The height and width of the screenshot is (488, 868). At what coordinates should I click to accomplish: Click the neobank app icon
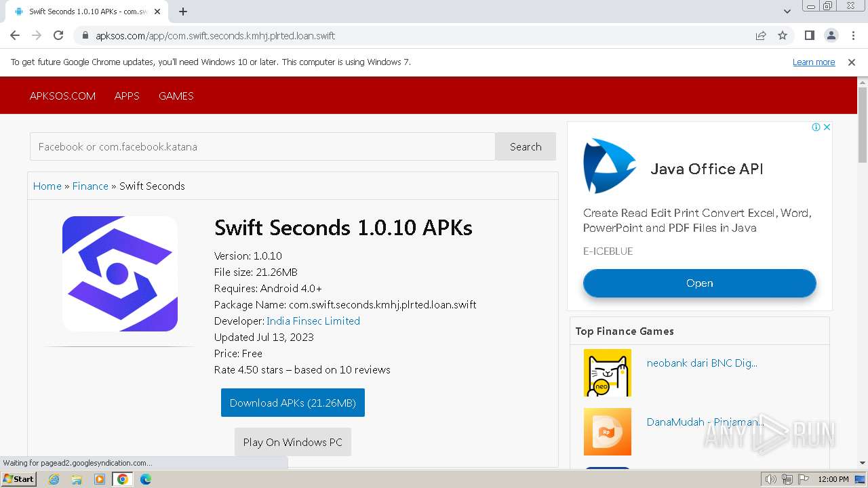pos(608,373)
